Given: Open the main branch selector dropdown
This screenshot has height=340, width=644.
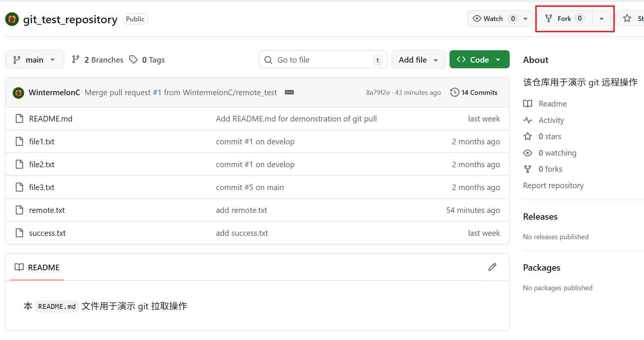Looking at the screenshot, I should click(x=35, y=60).
